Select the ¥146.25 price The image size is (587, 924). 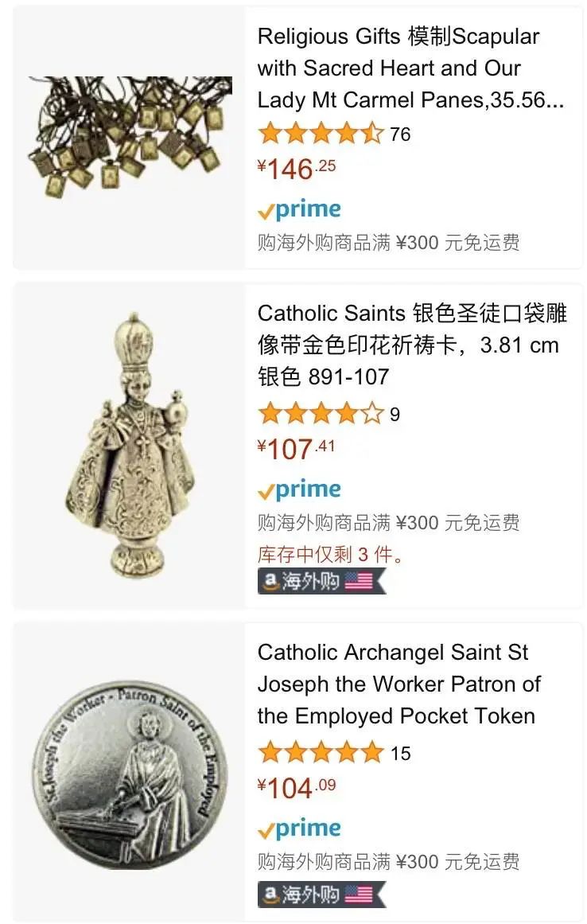click(296, 169)
